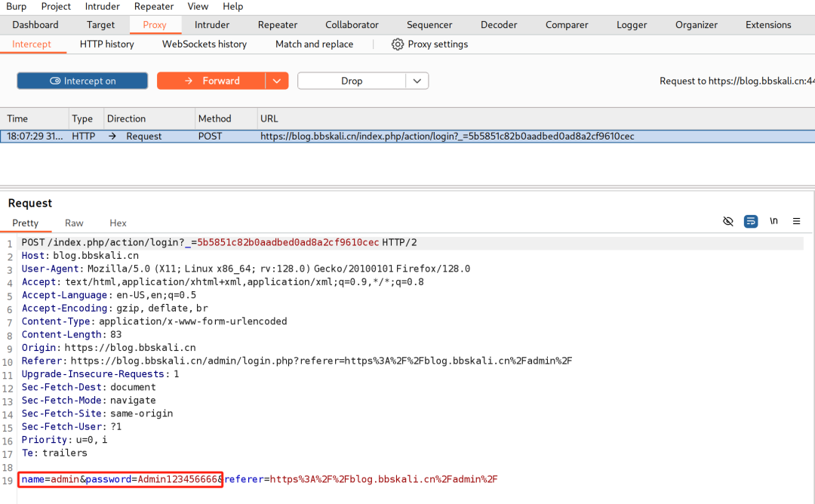Sort table by URL column header
The height and width of the screenshot is (504, 815).
click(x=536, y=118)
